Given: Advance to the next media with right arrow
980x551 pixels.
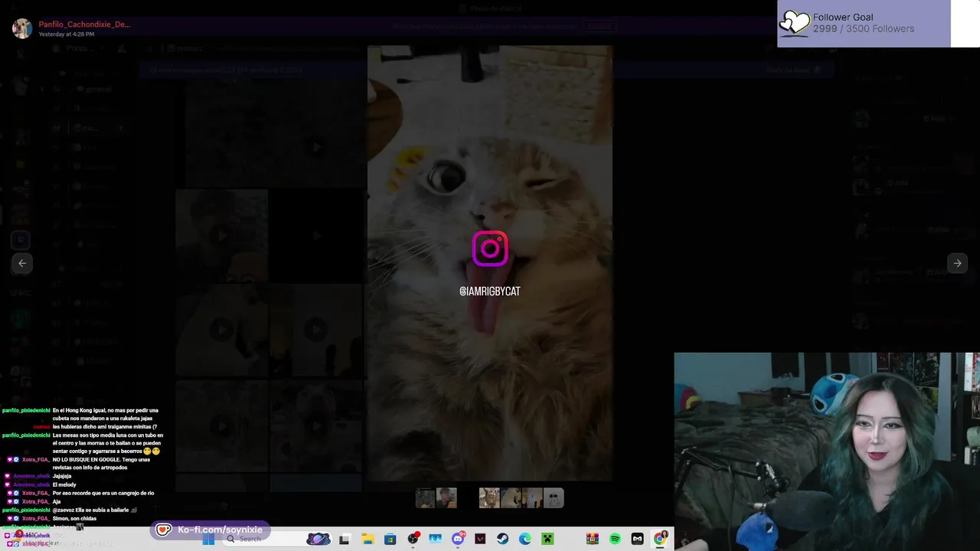Looking at the screenshot, I should tap(957, 263).
